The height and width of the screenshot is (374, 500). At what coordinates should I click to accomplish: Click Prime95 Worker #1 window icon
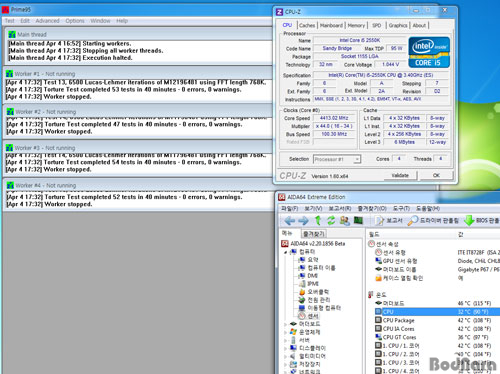pos(10,74)
